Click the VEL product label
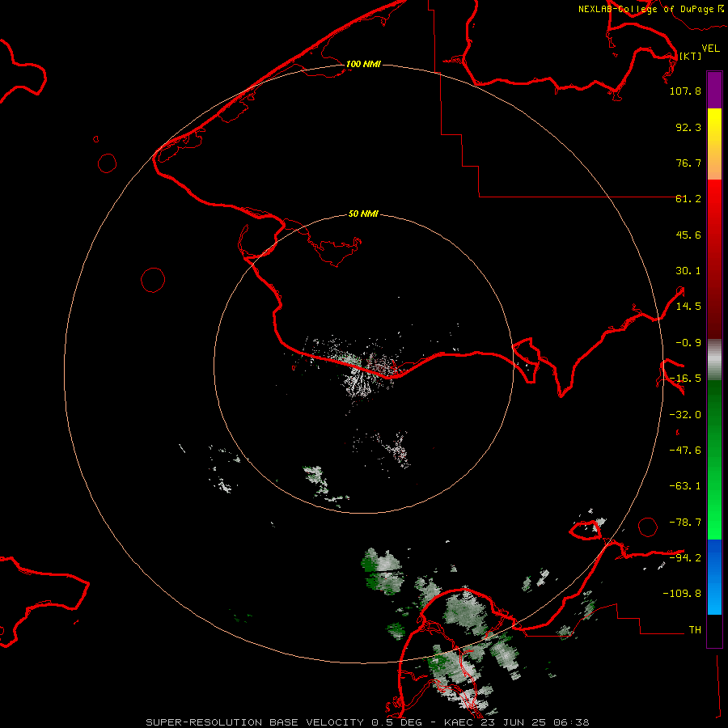728x728 pixels. pos(710,48)
